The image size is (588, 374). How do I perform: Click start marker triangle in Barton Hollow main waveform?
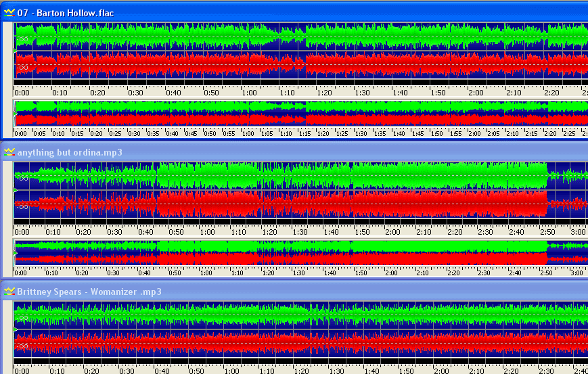(x=16, y=51)
